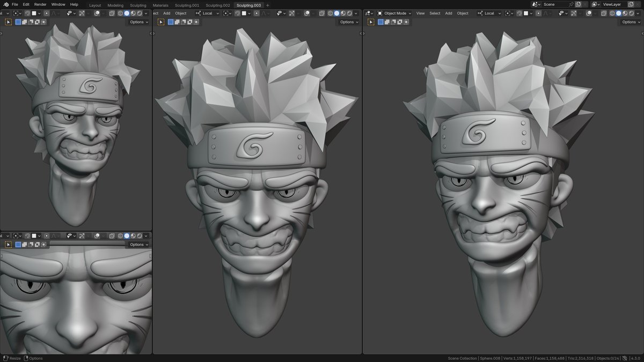Click the ViewLayer name field
Viewport: 644px width, 362px height.
click(614, 4)
